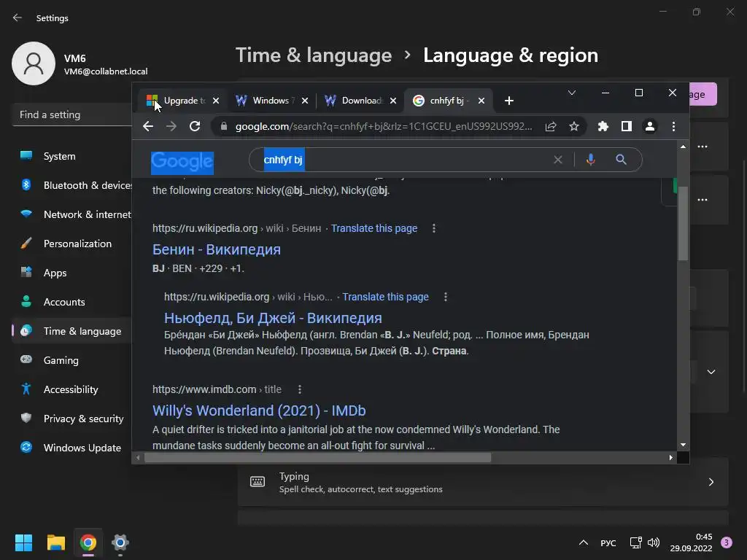Open more options for Бенин result
This screenshot has width=747, height=560.
click(434, 228)
